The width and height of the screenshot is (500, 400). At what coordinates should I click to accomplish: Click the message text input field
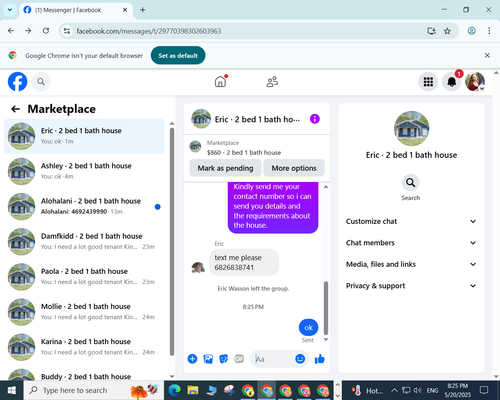point(273,359)
